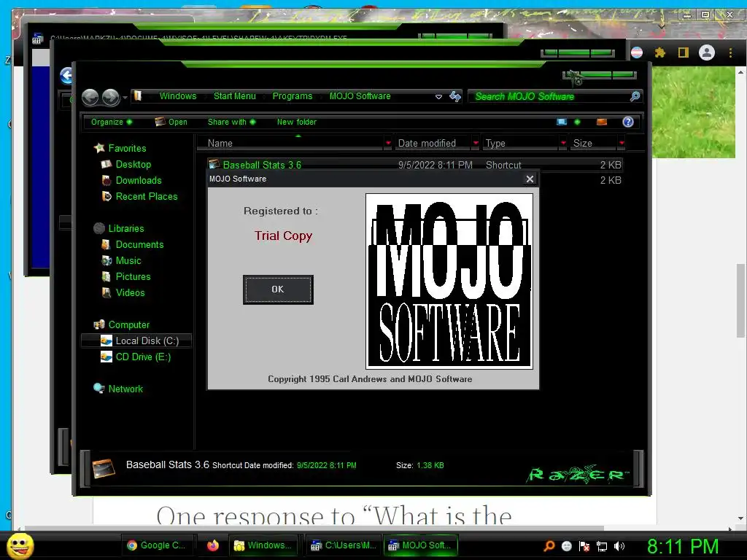Viewport: 747px width, 560px height.
Task: Open Chrome profile avatar icon
Action: point(706,52)
